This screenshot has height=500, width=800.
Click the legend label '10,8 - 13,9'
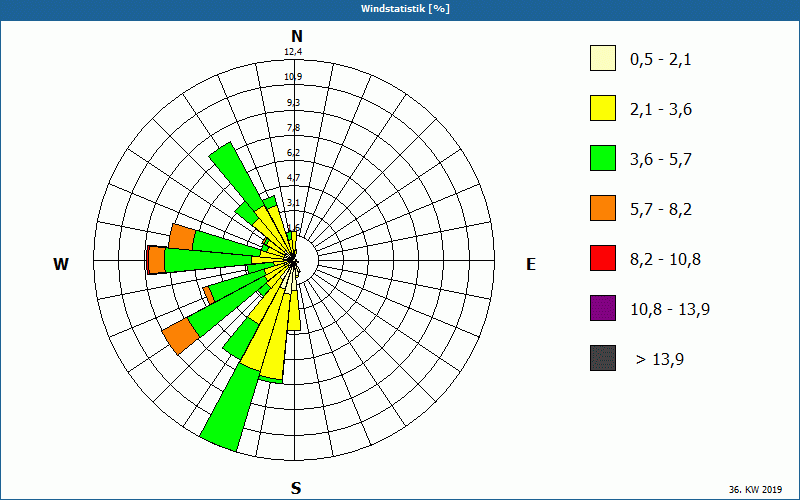670,310
